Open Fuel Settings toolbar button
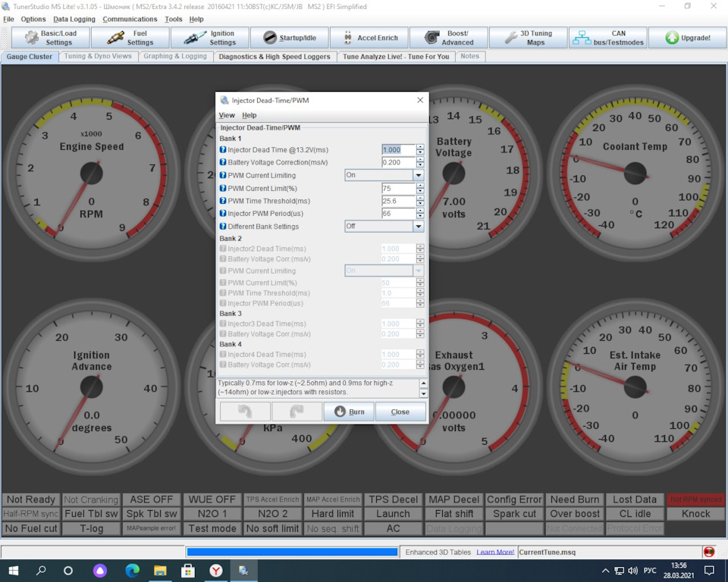The height and width of the screenshot is (582, 728). 130,38
